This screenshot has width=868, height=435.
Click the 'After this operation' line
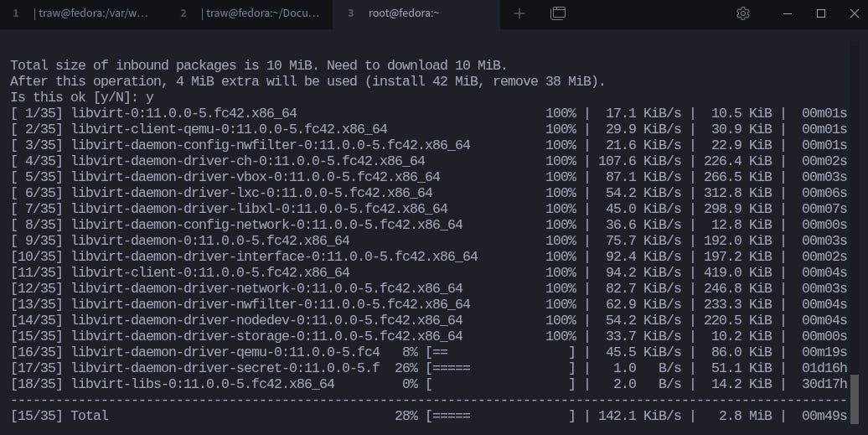(307, 81)
